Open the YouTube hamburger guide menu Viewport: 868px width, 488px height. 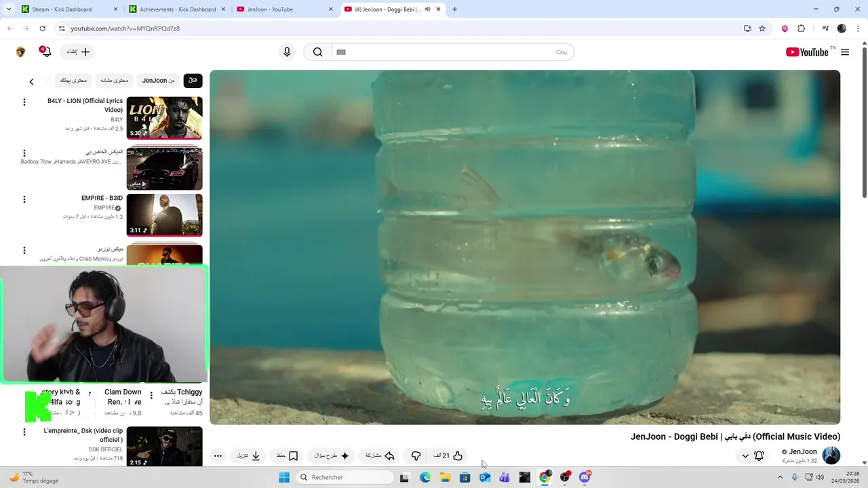(845, 52)
